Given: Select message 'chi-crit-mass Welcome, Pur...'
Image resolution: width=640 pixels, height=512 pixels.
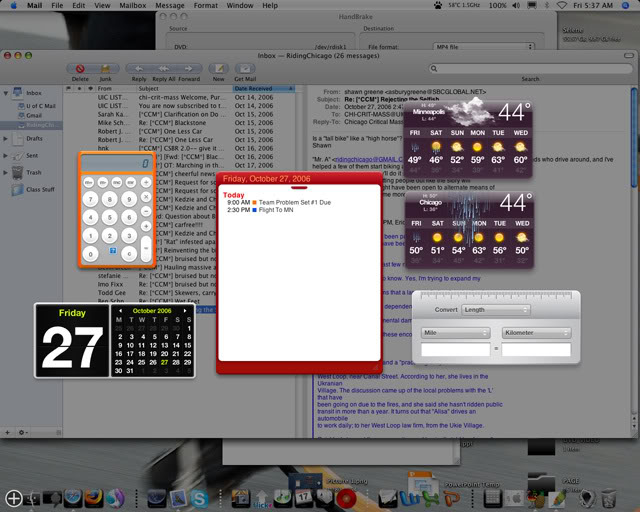Looking at the screenshot, I should point(182,98).
